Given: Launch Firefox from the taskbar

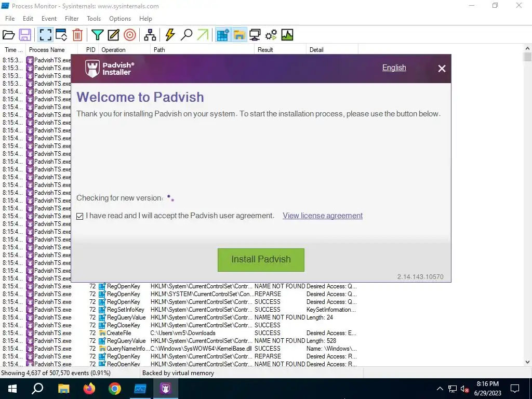Looking at the screenshot, I should [x=89, y=389].
